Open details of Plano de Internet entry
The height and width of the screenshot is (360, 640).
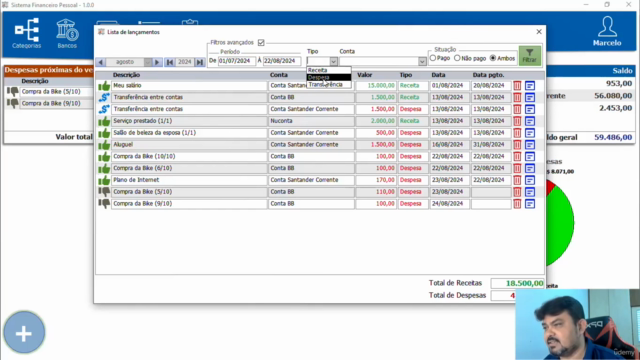click(530, 180)
